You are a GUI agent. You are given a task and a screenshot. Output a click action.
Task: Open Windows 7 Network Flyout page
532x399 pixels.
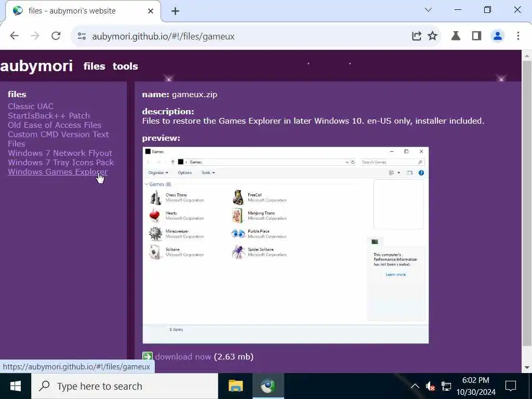[x=60, y=153]
